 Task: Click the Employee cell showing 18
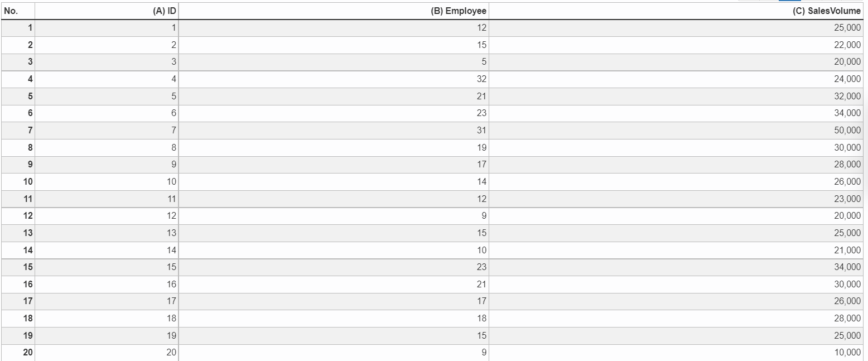coord(334,319)
